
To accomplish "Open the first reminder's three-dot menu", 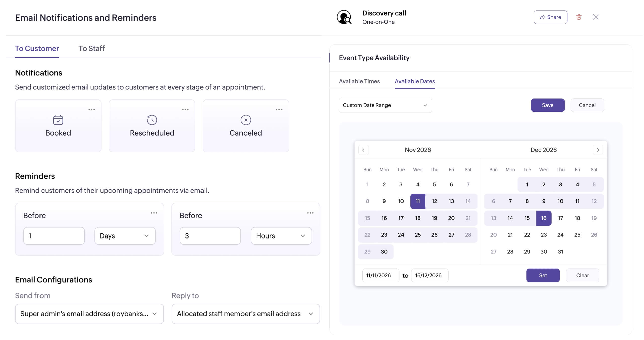I will 154,213.
